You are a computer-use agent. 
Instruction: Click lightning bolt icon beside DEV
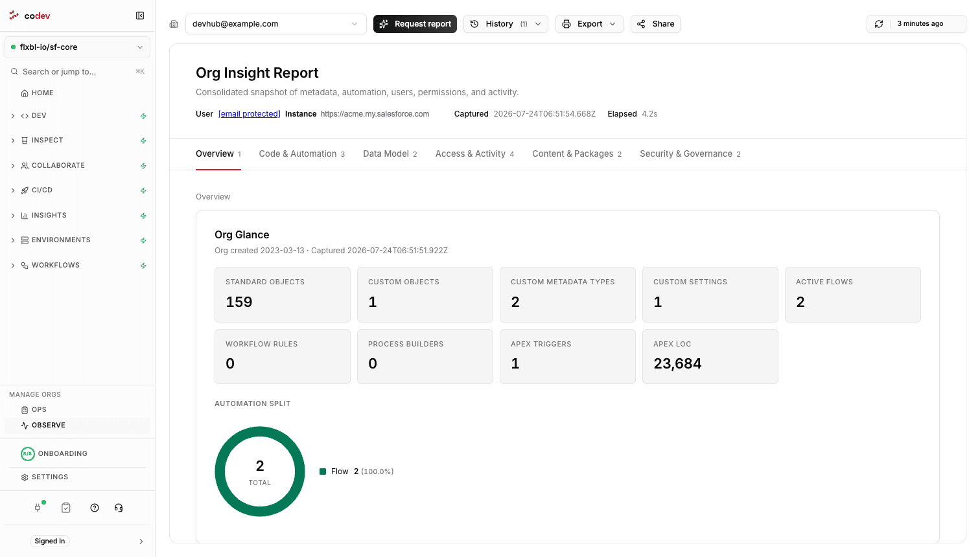point(143,116)
